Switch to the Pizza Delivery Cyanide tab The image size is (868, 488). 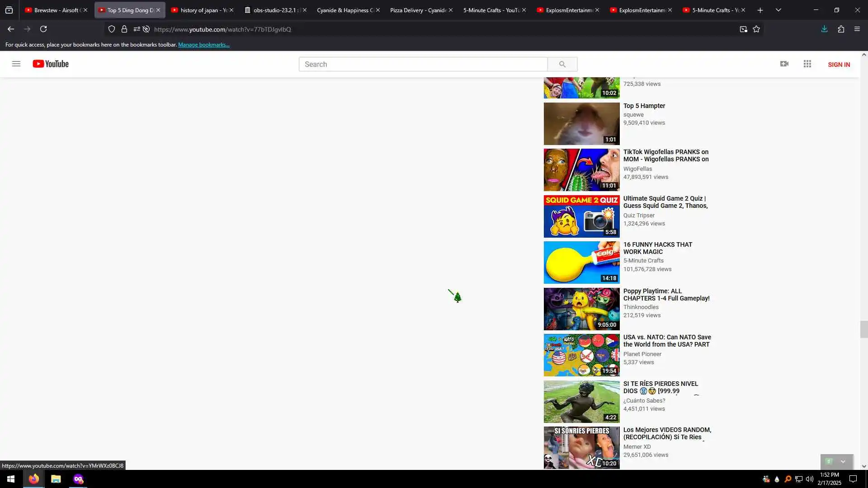[x=418, y=10]
